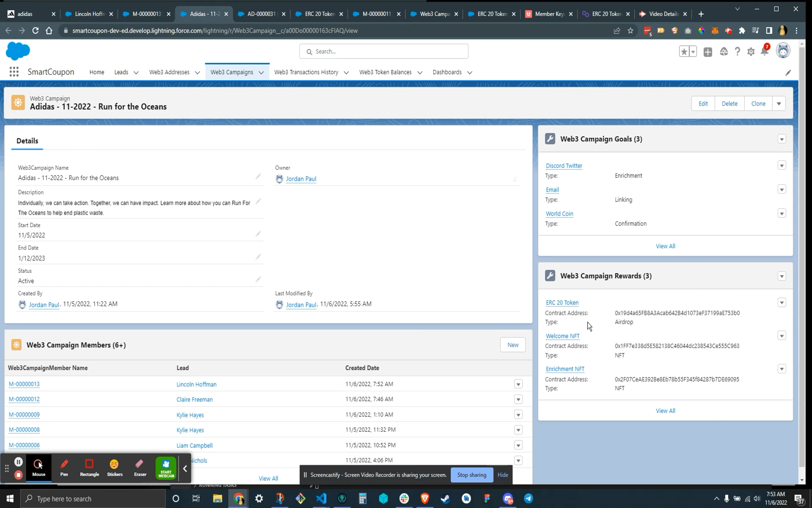Edit the Description field pencil
Image resolution: width=812 pixels, height=508 pixels.
click(258, 202)
